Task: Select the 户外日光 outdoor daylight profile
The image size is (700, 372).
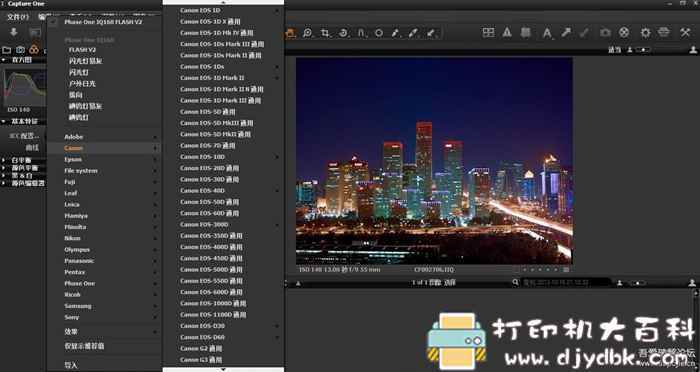Action: coord(82,84)
